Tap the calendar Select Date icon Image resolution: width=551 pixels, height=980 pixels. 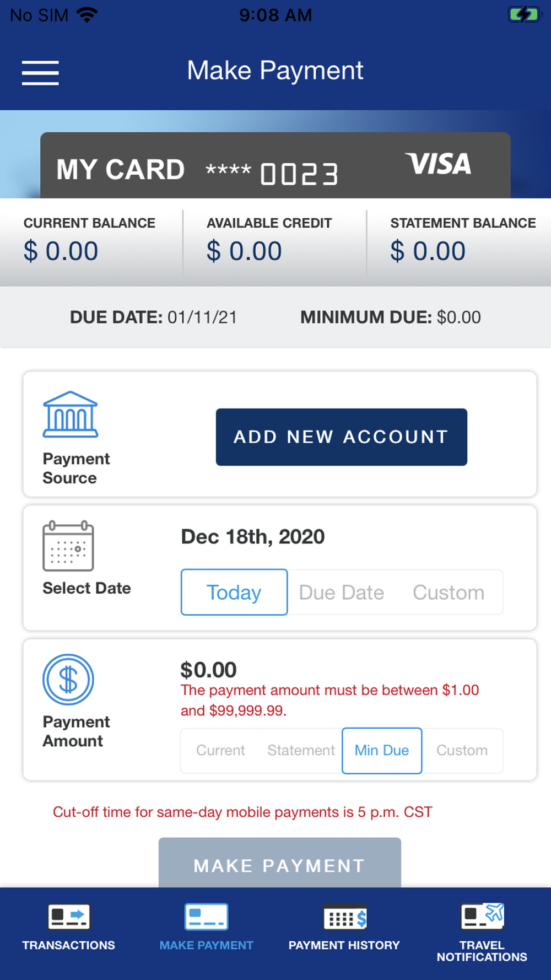tap(68, 546)
